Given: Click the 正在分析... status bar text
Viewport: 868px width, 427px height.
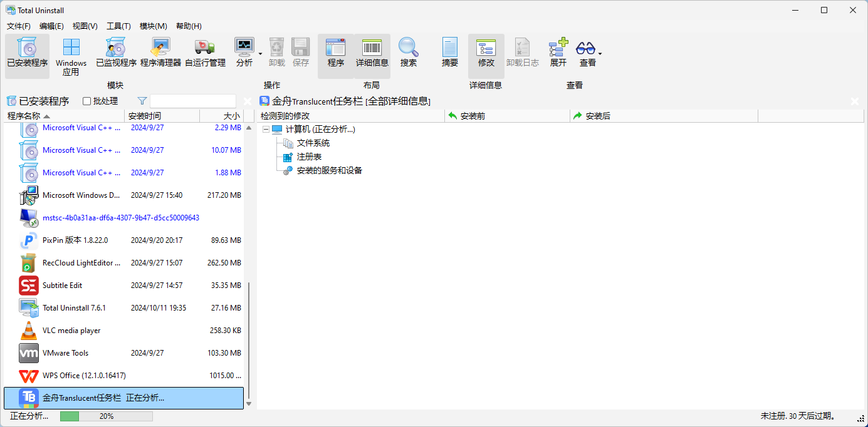Looking at the screenshot, I should click(29, 416).
